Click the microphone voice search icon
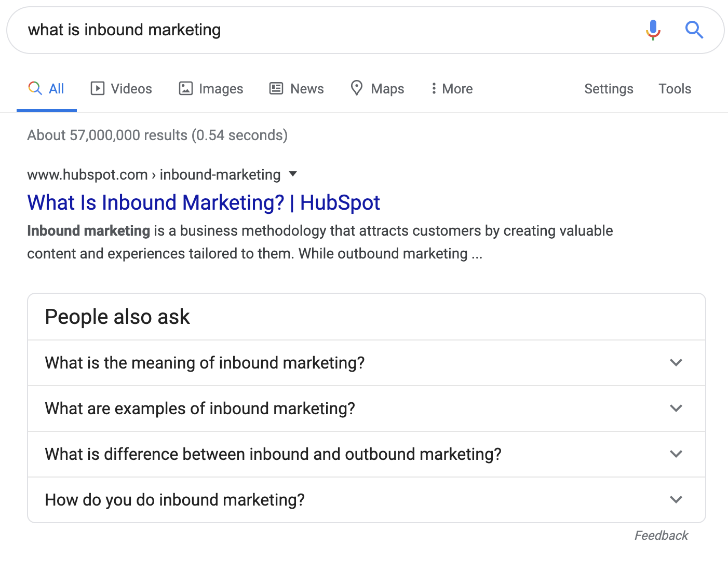The width and height of the screenshot is (728, 572). click(653, 30)
